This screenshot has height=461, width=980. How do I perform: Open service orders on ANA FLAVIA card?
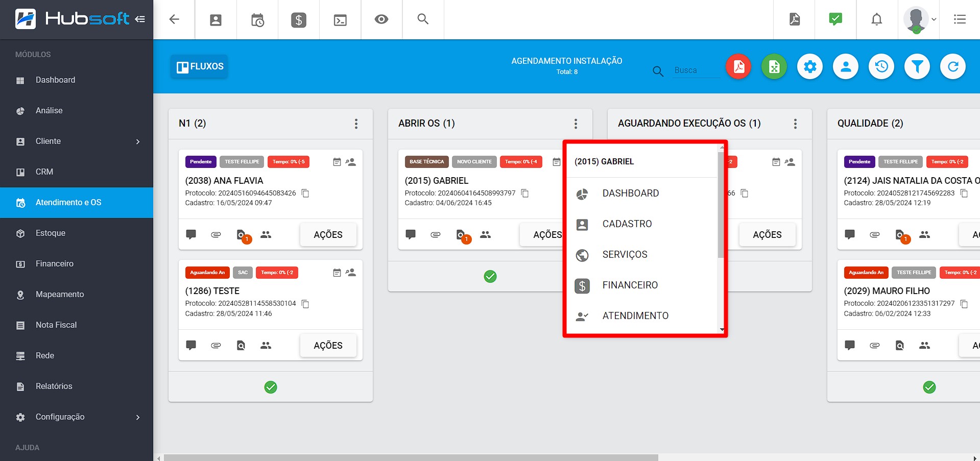[x=242, y=235]
